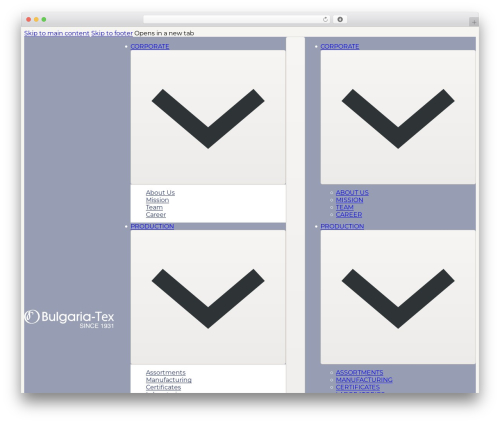Open the About Us link in the left submenu
The image size is (500, 423).
pyautogui.click(x=160, y=193)
